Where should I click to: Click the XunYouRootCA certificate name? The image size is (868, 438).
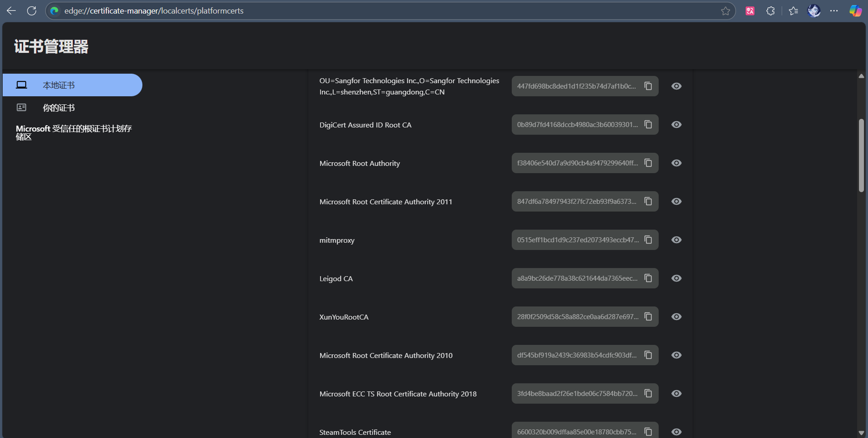tap(344, 317)
